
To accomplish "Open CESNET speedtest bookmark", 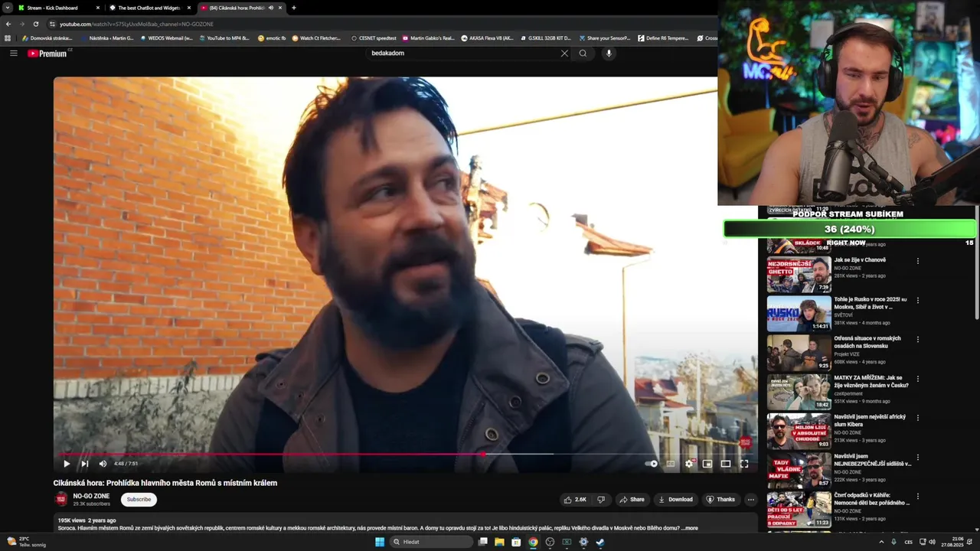I will click(x=374, y=37).
